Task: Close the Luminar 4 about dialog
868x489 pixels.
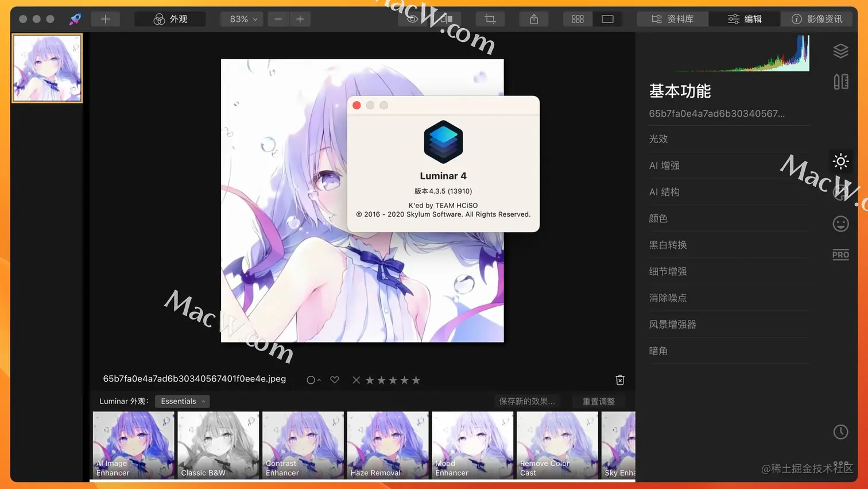Action: [x=356, y=105]
